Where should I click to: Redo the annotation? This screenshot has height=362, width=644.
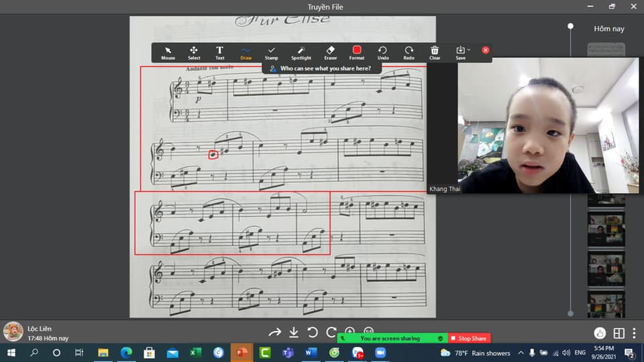coord(409,52)
